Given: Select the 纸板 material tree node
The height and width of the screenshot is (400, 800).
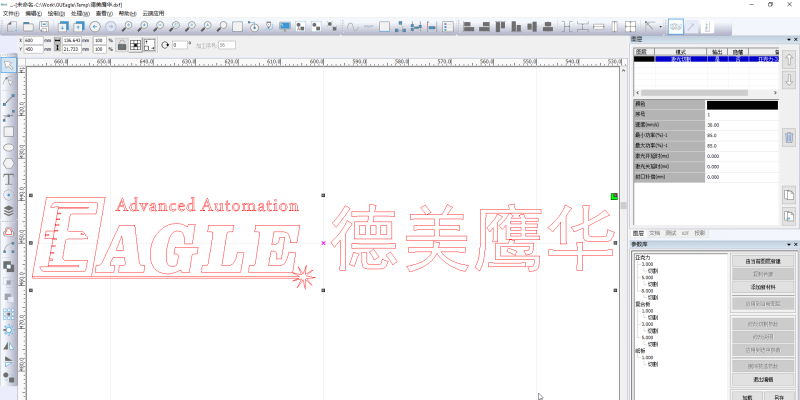Looking at the screenshot, I should pos(639,351).
